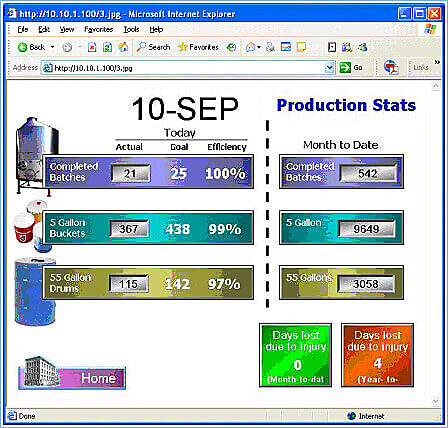Open the Edit menu
The image size is (448, 428).
[x=44, y=29]
